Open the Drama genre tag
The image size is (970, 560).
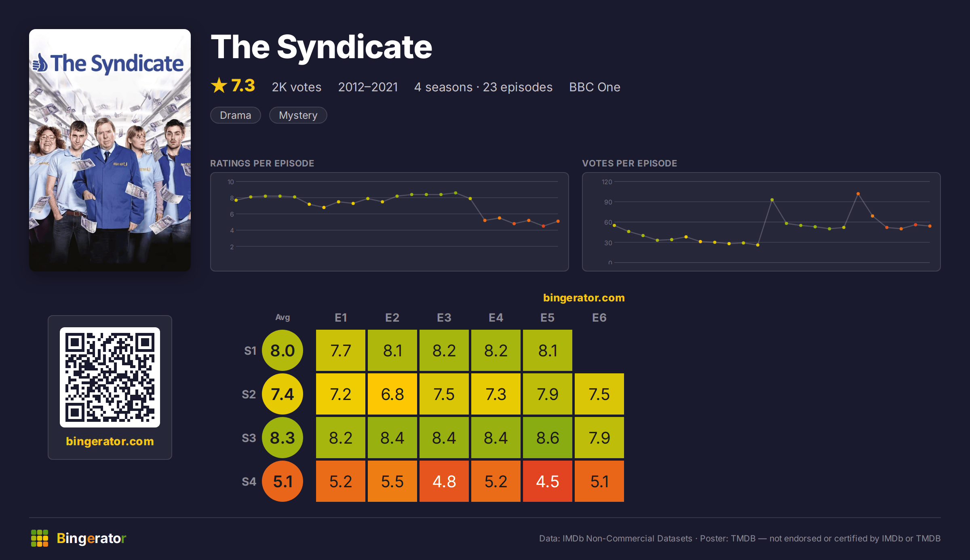click(236, 115)
